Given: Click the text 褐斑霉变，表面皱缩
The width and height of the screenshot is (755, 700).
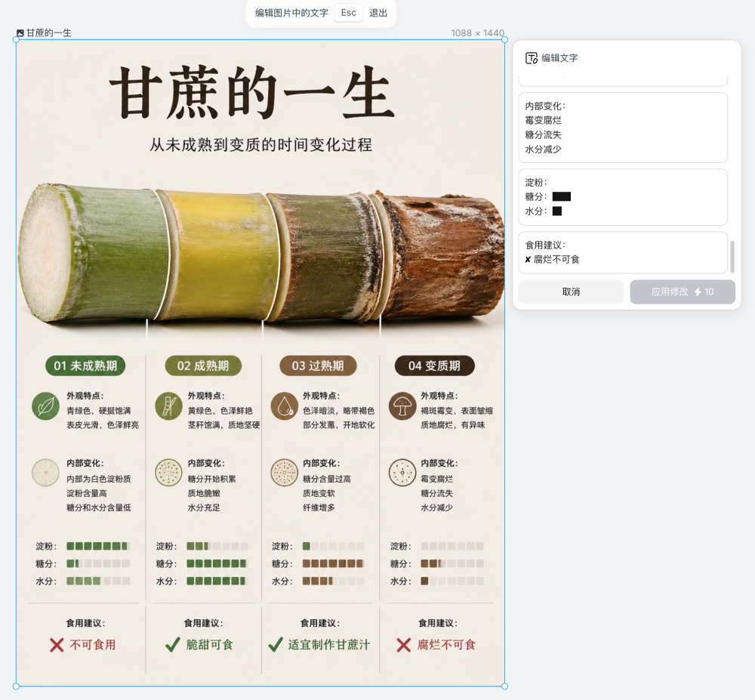Looking at the screenshot, I should coord(457,411).
